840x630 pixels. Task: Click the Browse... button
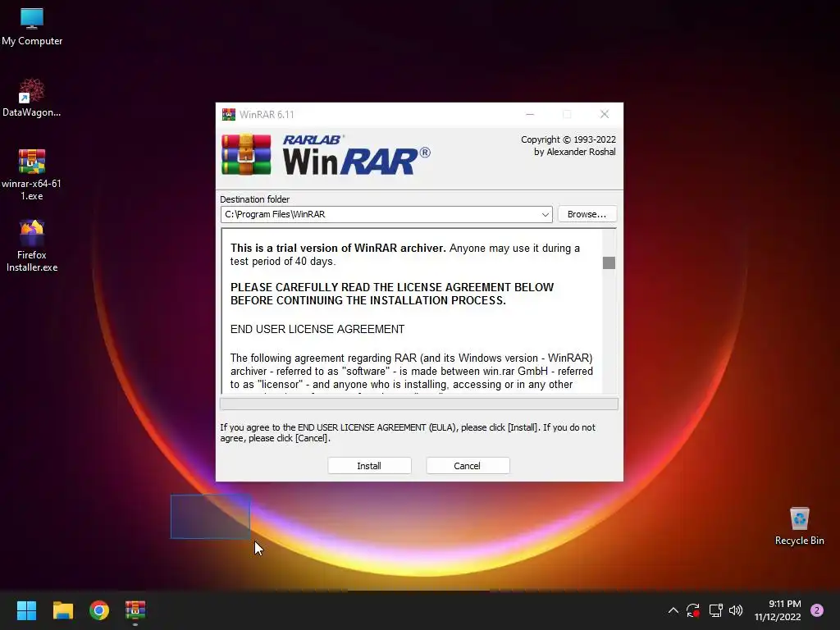[587, 214]
